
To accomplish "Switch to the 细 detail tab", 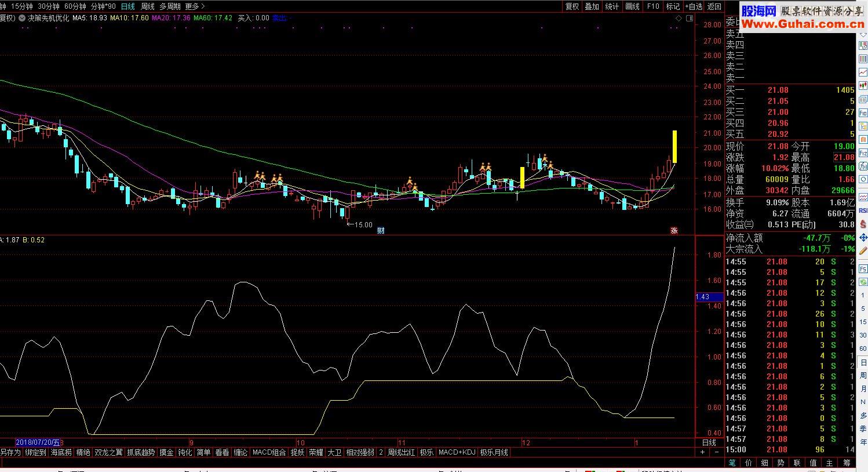I will (765, 463).
